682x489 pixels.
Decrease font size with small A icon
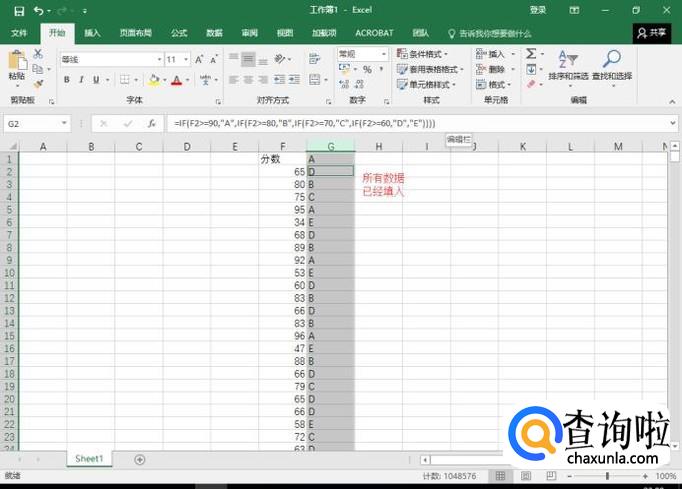(214, 60)
